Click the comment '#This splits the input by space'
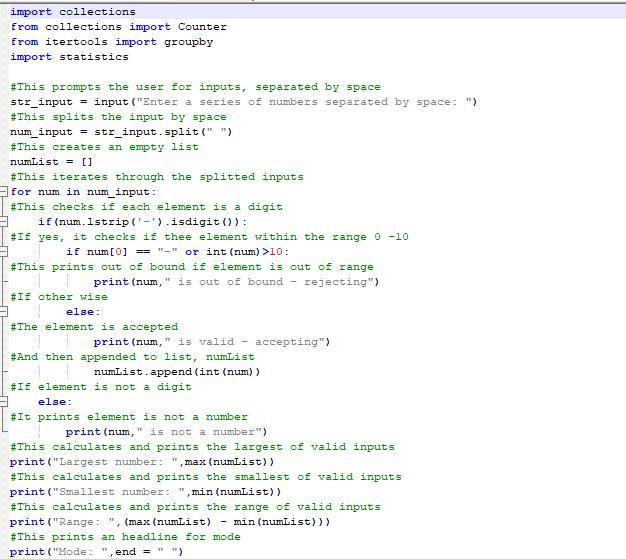This screenshot has height=559, width=626. (119, 117)
